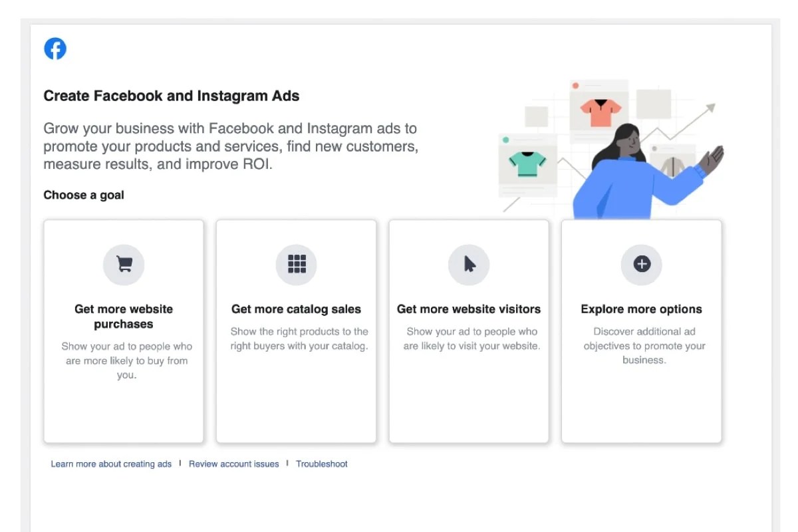The height and width of the screenshot is (532, 798).
Task: Open the Troubleshoot link
Action: click(322, 464)
